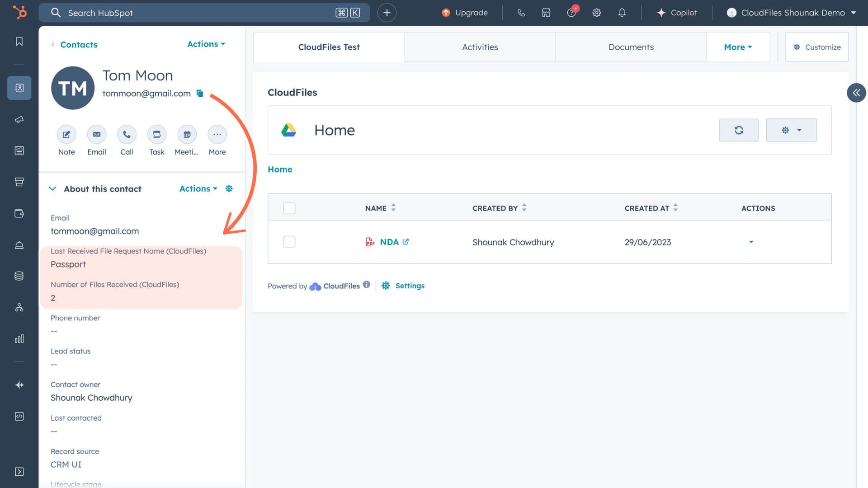Screen dimensions: 868x488
Task: Click the refresh icon in the CloudFiles card
Action: (739, 130)
